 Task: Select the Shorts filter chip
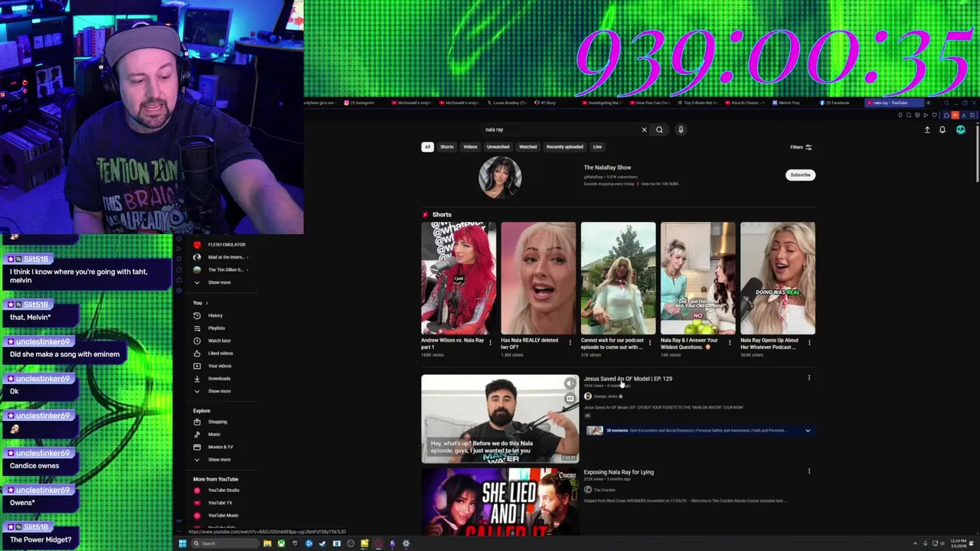click(x=447, y=147)
